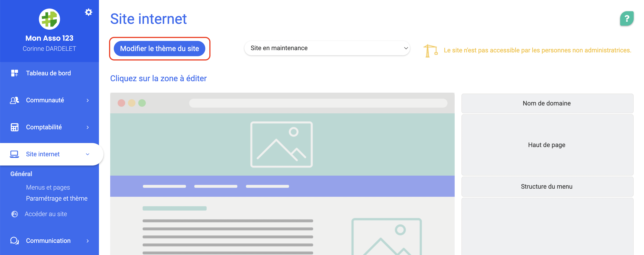Click the Général section heading
644x255 pixels.
(x=21, y=174)
